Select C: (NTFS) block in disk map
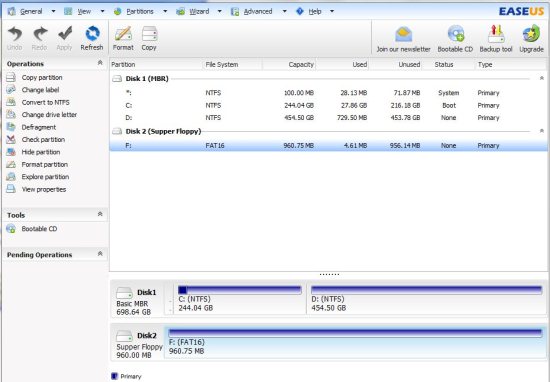Image resolution: width=550 pixels, height=382 pixels. coord(240,299)
